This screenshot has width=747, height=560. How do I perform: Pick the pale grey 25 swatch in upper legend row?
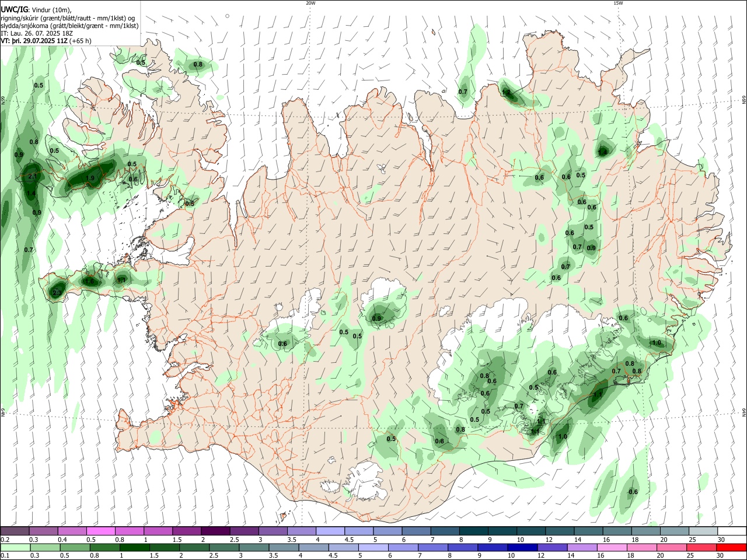click(x=703, y=531)
